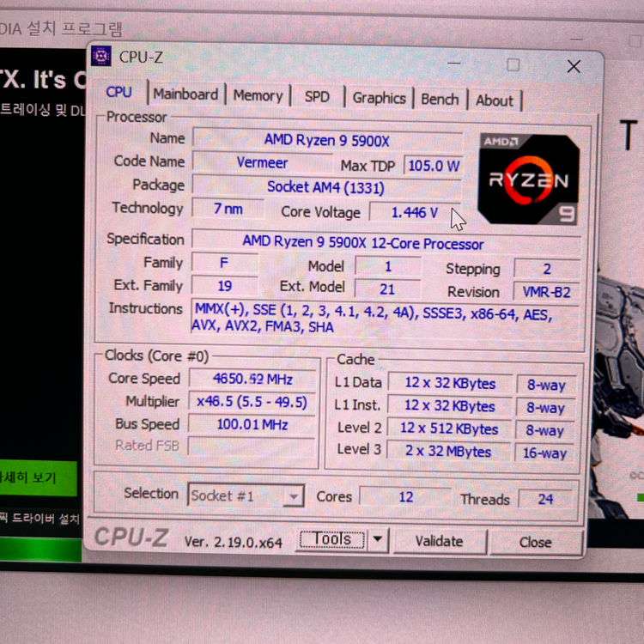This screenshot has width=644, height=644.
Task: Click the Revision value VMR-B2
Action: (x=546, y=292)
